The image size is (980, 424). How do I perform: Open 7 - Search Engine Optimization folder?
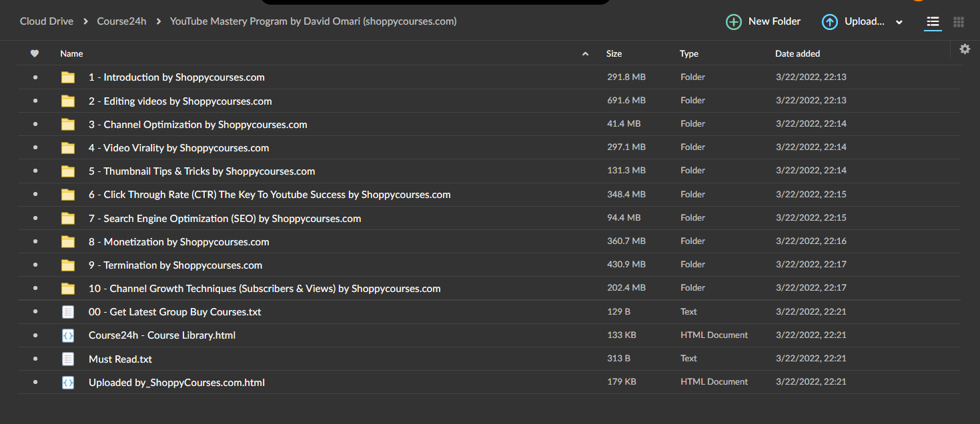225,219
